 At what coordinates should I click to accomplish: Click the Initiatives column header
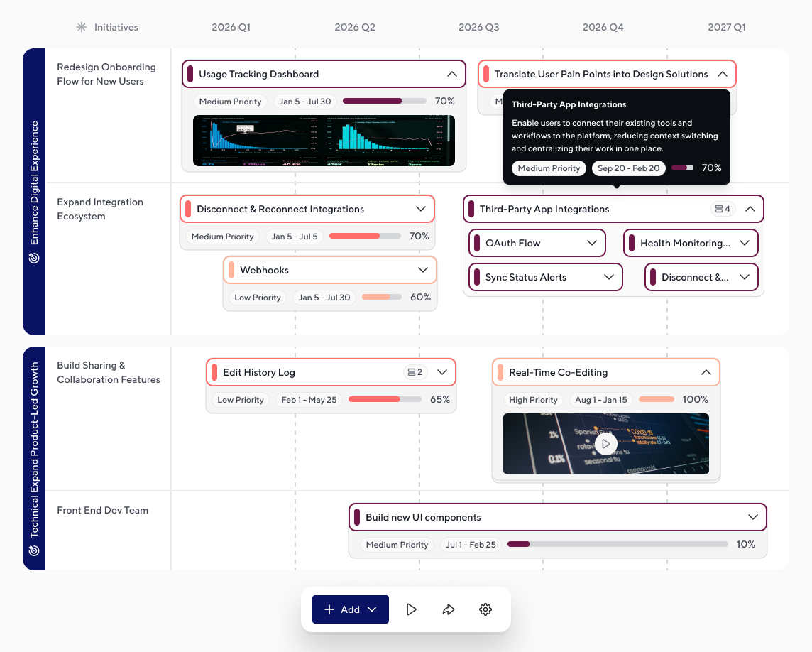[116, 27]
